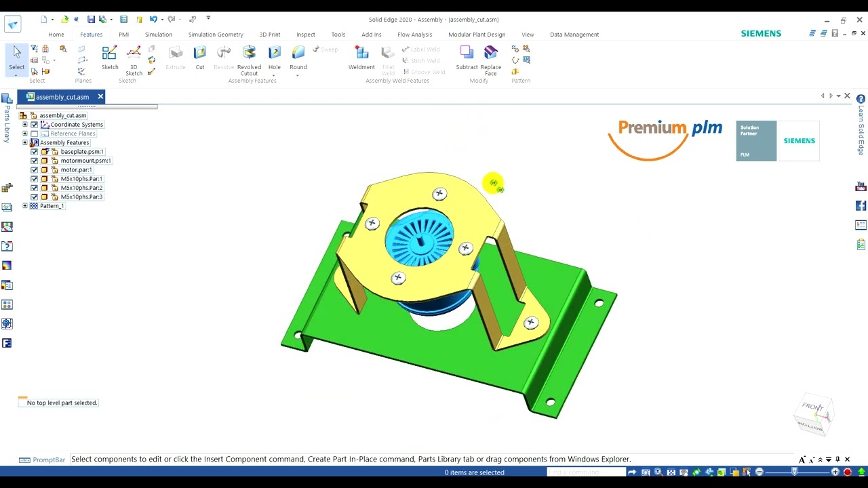Select the Cut assembly feature tool

click(199, 58)
